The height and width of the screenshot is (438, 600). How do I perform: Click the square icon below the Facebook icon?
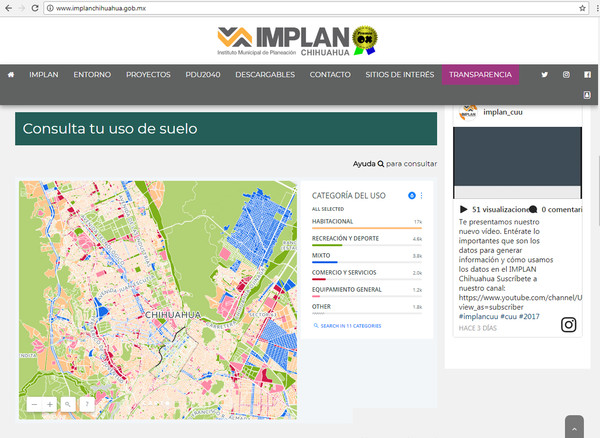click(x=587, y=95)
